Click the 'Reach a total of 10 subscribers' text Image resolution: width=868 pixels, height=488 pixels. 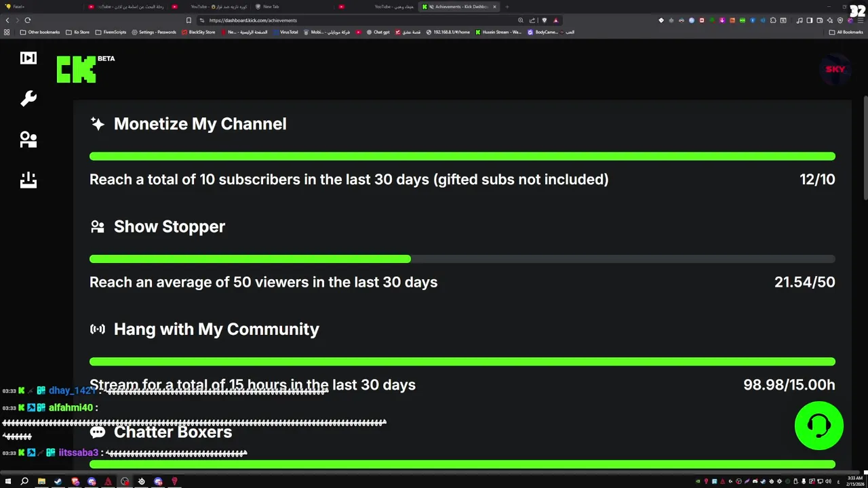point(349,180)
